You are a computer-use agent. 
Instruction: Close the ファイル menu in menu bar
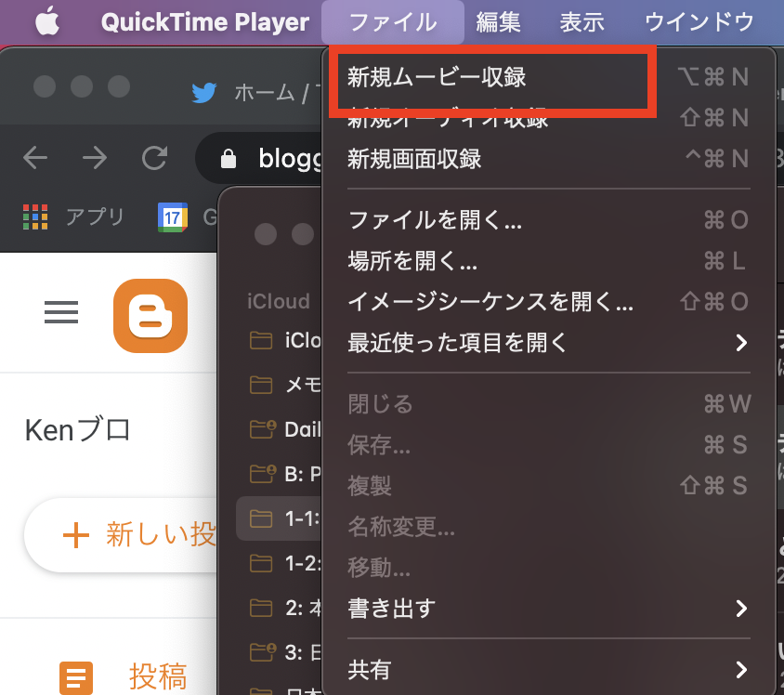393,22
